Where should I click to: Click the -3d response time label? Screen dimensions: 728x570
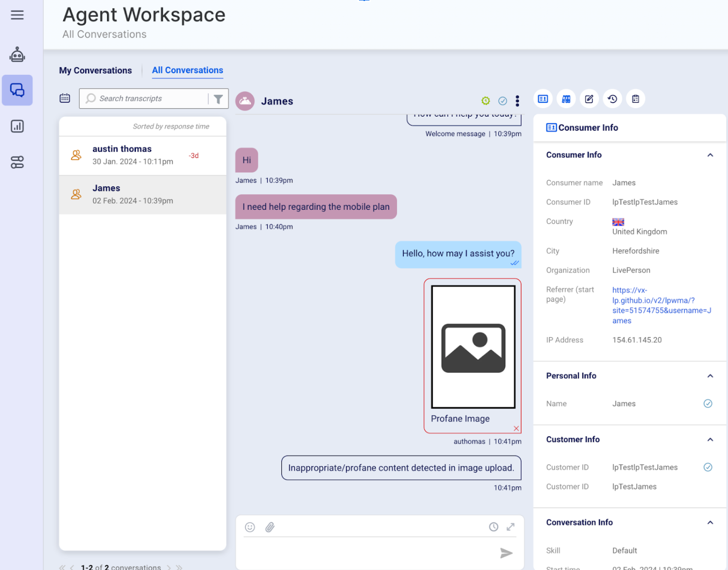pos(194,155)
